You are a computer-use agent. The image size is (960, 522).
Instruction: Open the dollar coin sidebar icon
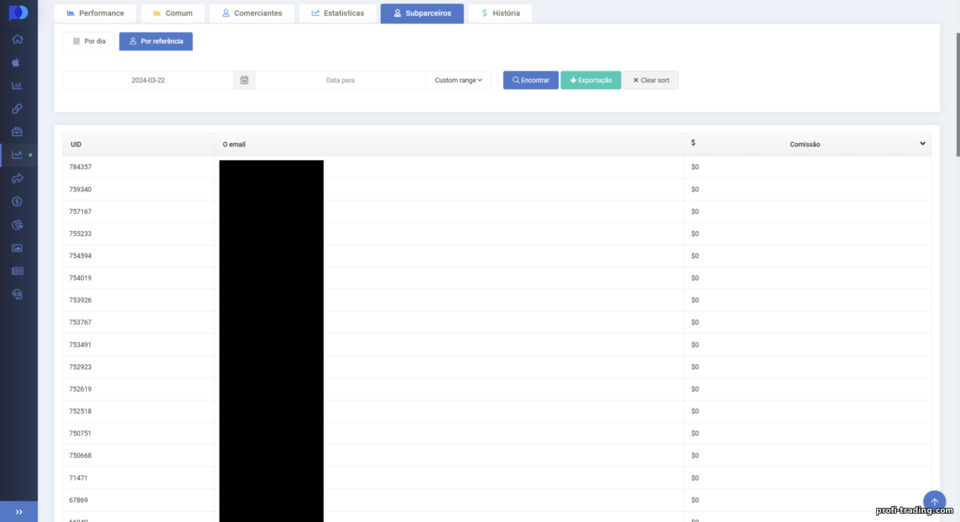pos(17,201)
